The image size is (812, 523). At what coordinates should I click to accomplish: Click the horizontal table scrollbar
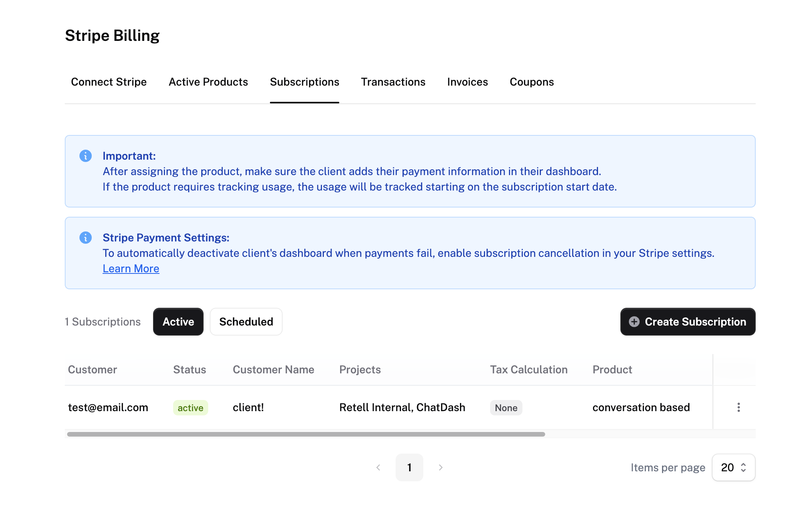306,434
